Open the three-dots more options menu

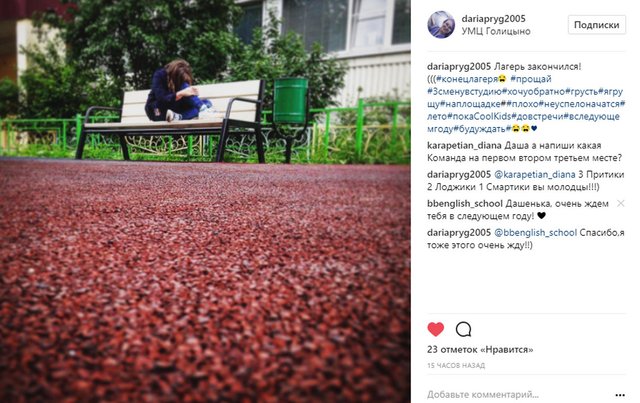click(620, 395)
